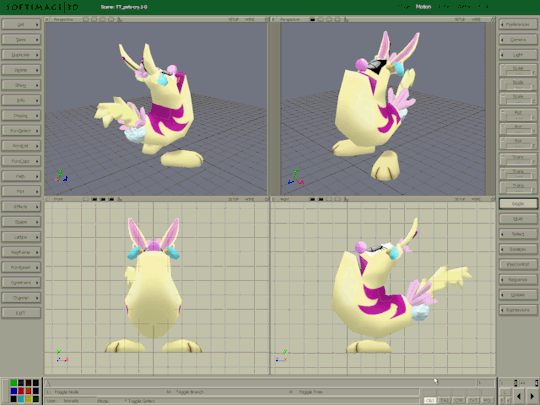The height and width of the screenshot is (405, 540).
Task: Enable Single selection mode
Action: pyautogui.click(x=518, y=204)
